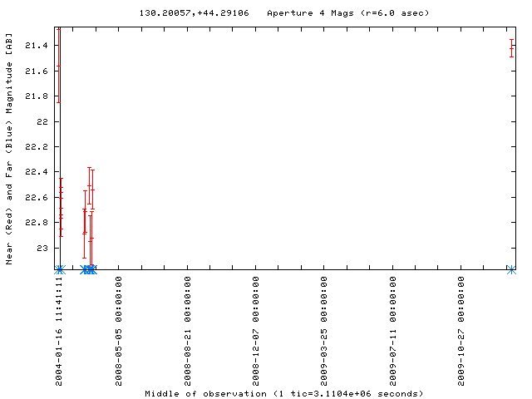
Task: Click the y-axis label 22.2
Action: [x=37, y=147]
